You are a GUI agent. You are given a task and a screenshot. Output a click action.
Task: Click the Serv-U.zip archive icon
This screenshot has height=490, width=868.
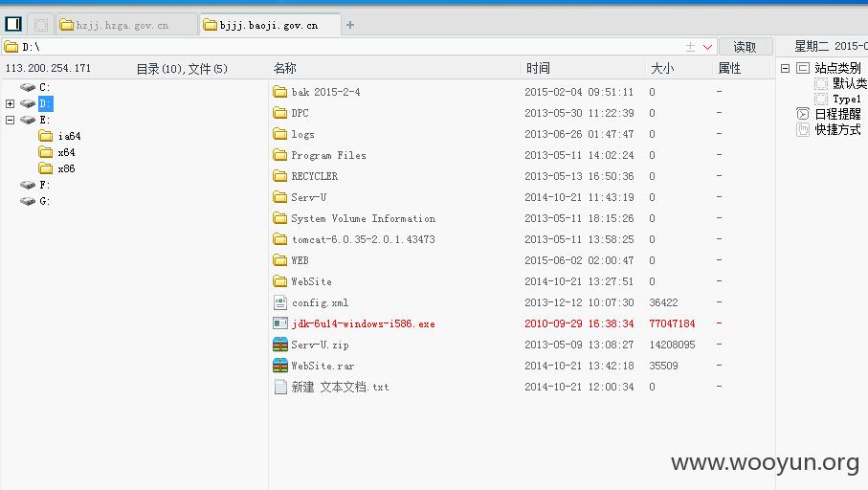tap(280, 345)
